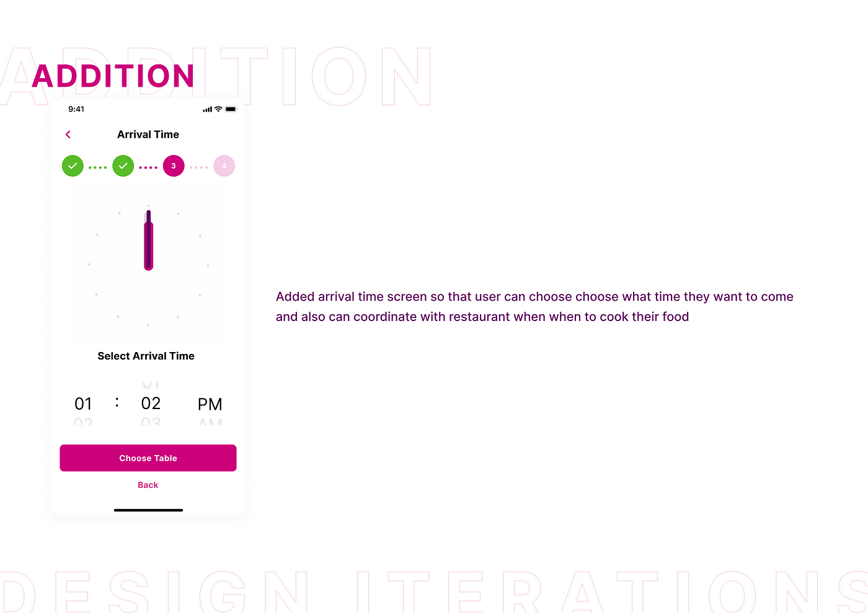Select the PM period option

tap(210, 405)
